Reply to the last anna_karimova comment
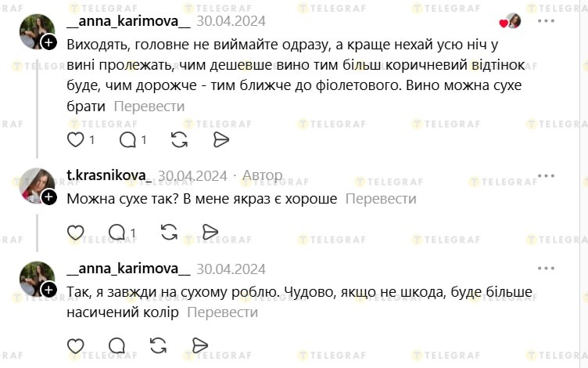588x368 pixels. coord(117,345)
